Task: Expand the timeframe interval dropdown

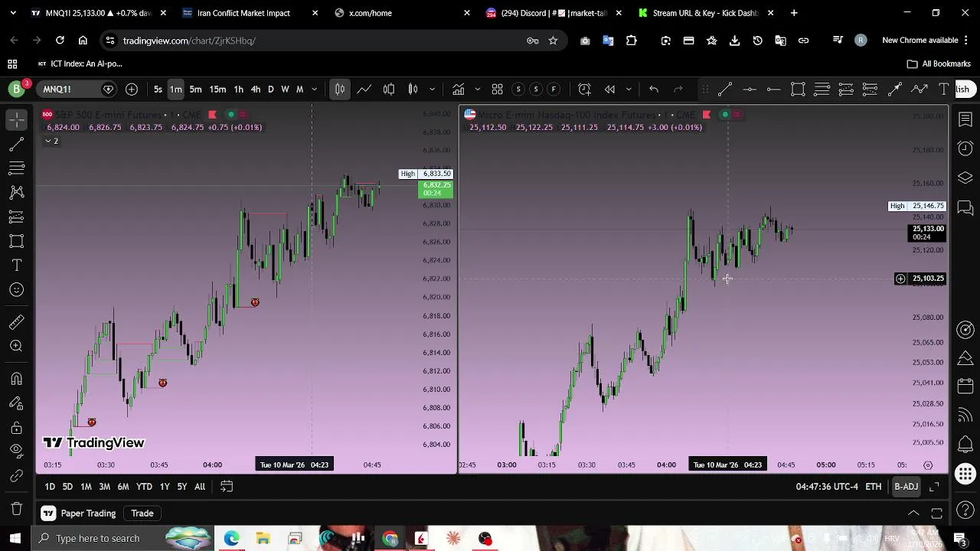Action: (x=314, y=90)
